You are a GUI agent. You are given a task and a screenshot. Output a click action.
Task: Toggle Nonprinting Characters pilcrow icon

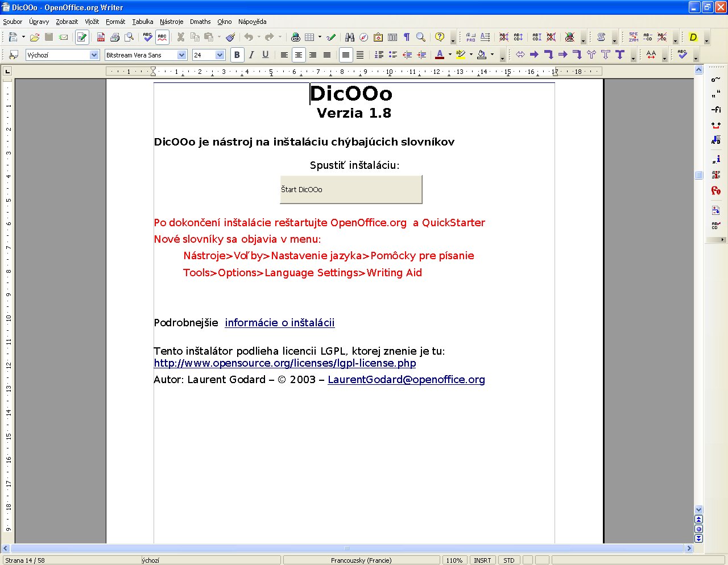click(x=407, y=37)
